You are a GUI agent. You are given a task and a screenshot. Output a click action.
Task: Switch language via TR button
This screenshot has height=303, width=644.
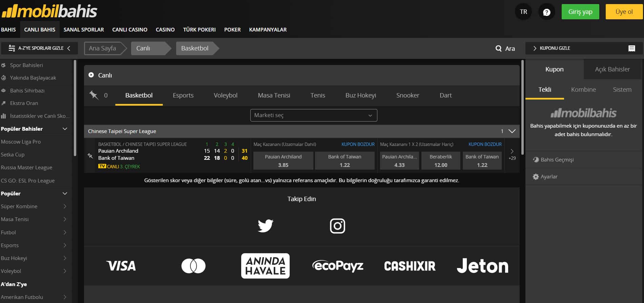(x=523, y=12)
